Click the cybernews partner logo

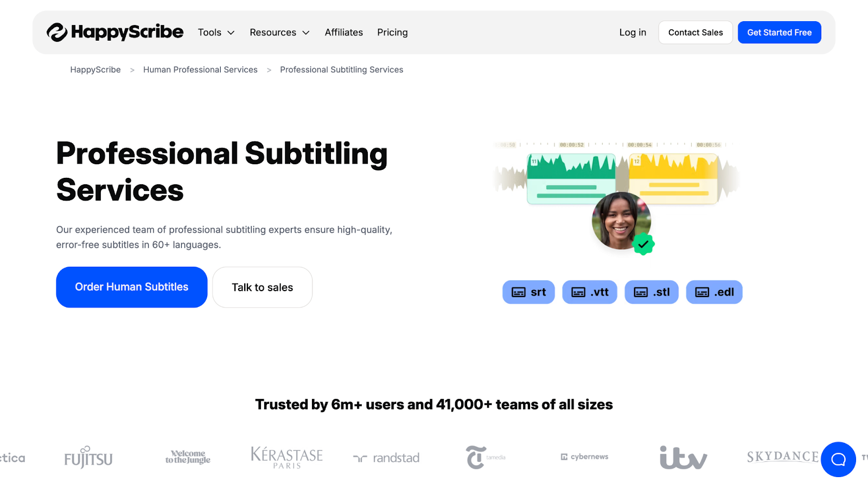pyautogui.click(x=584, y=456)
